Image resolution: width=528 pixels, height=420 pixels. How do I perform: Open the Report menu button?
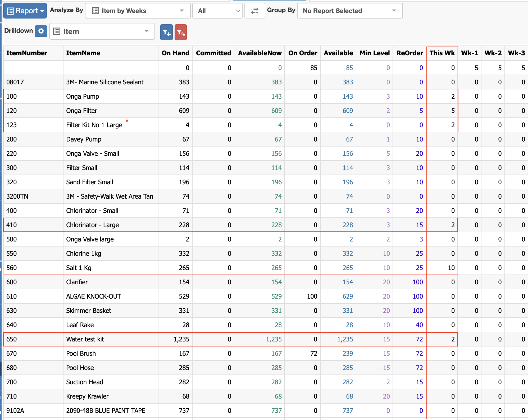coord(25,11)
